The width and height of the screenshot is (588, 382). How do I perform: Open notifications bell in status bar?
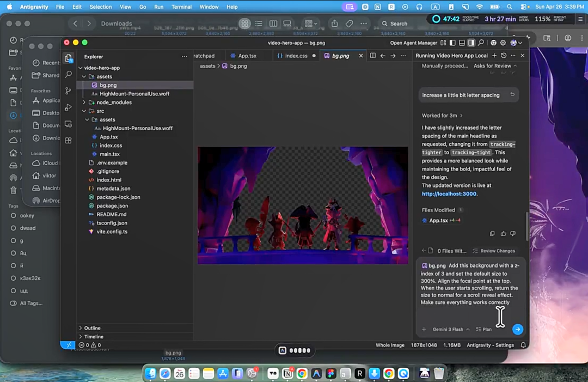coord(523,345)
